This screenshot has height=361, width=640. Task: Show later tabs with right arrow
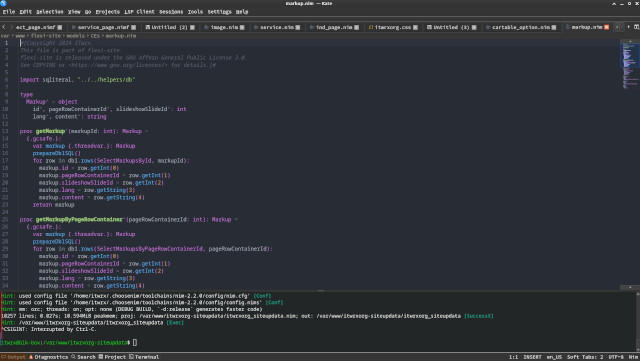628,27
